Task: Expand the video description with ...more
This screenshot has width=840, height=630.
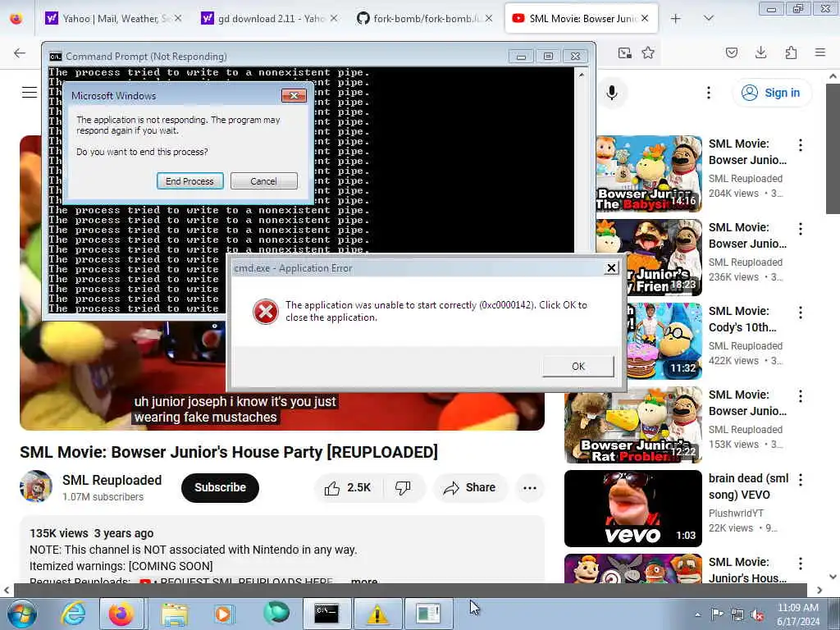Action: click(x=364, y=581)
